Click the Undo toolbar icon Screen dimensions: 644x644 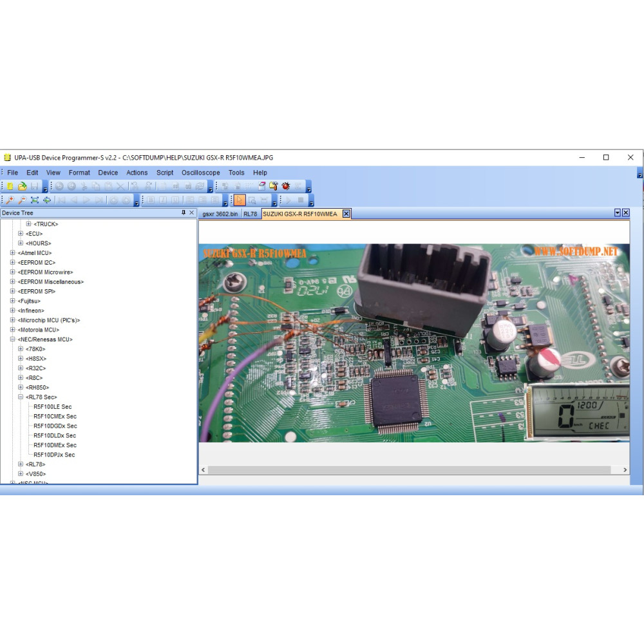[59, 186]
